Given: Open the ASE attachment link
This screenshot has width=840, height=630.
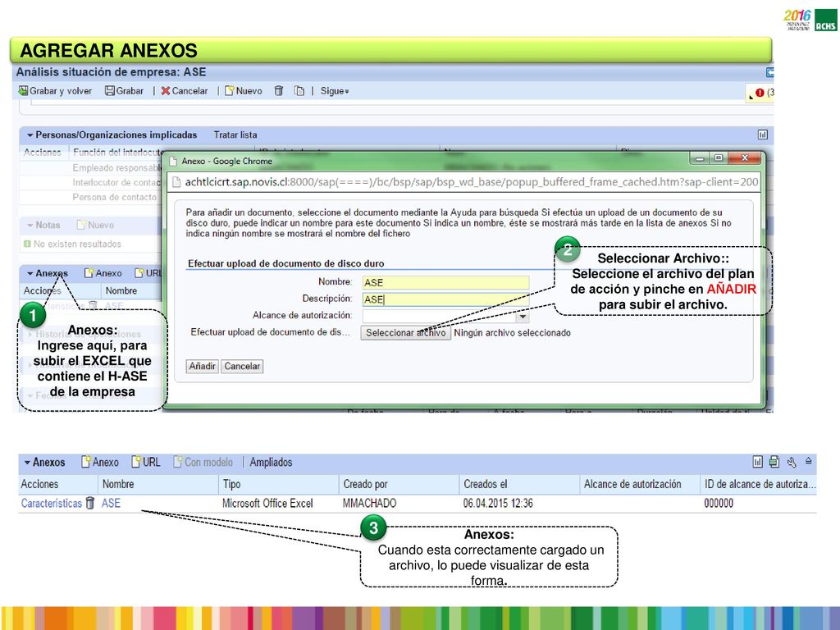Looking at the screenshot, I should pos(111,504).
